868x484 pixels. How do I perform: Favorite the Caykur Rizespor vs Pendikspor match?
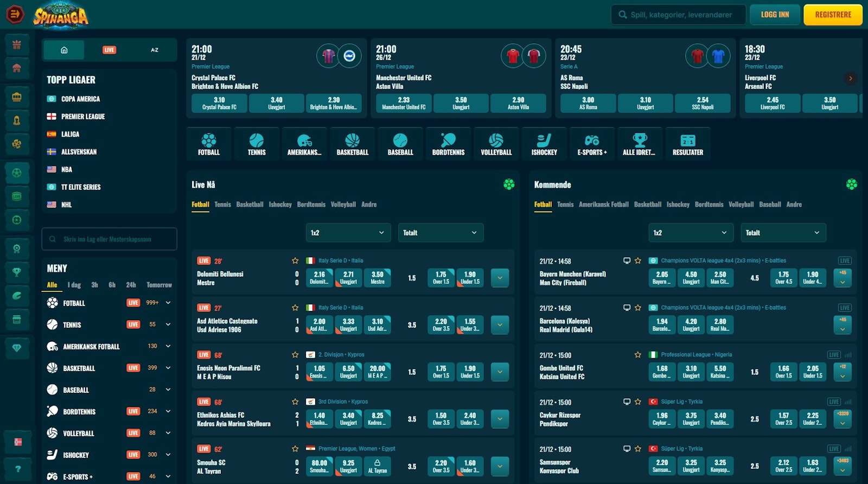coord(638,402)
